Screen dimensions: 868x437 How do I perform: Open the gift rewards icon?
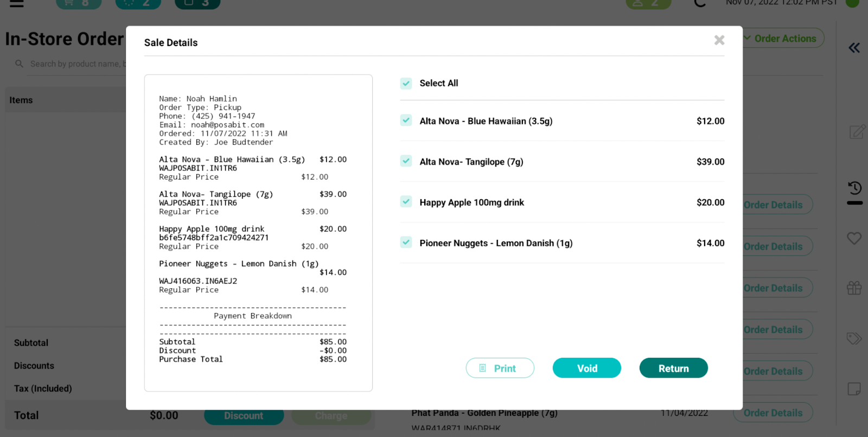[854, 288]
